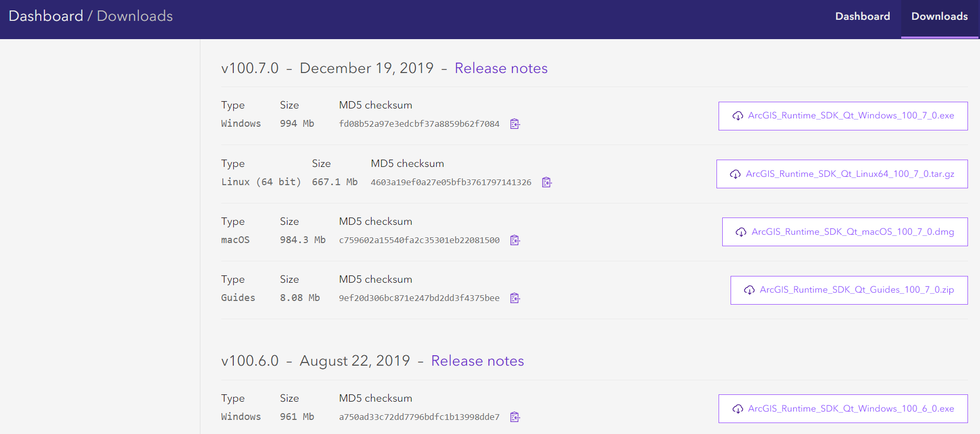Open Release notes for v100.7.0
The width and height of the screenshot is (980, 434).
click(501, 68)
